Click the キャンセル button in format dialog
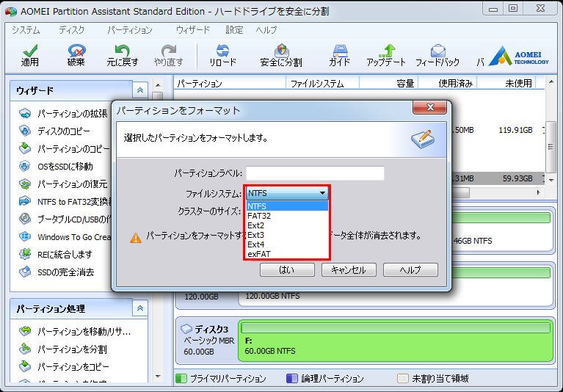This screenshot has width=563, height=392. [x=349, y=269]
